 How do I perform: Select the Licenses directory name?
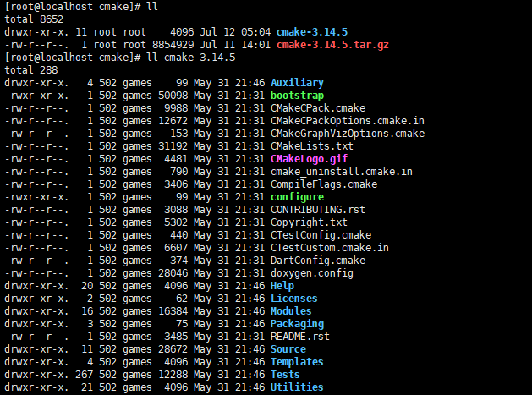(x=293, y=299)
